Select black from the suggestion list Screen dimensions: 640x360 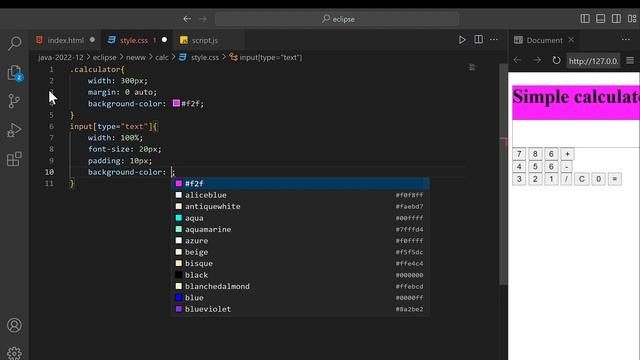pos(300,275)
